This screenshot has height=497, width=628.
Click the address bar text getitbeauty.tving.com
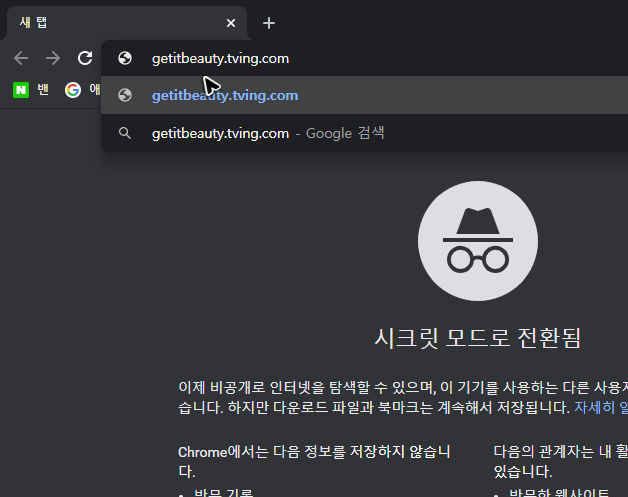[220, 59]
